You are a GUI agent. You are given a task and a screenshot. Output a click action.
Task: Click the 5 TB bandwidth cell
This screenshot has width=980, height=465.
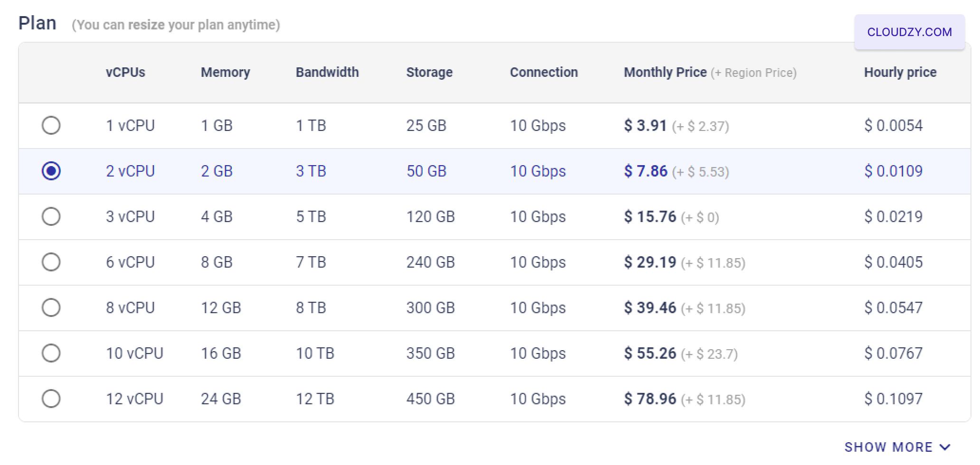click(x=311, y=217)
